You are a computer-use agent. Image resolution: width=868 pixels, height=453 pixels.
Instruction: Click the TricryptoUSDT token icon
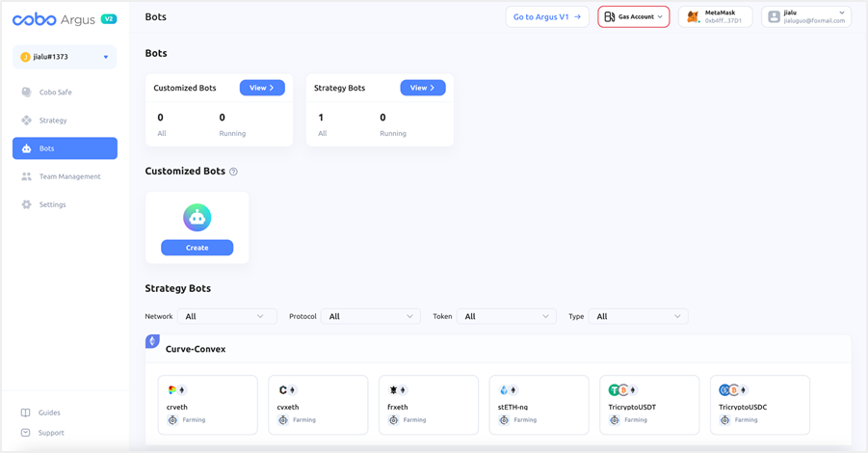[x=618, y=390]
